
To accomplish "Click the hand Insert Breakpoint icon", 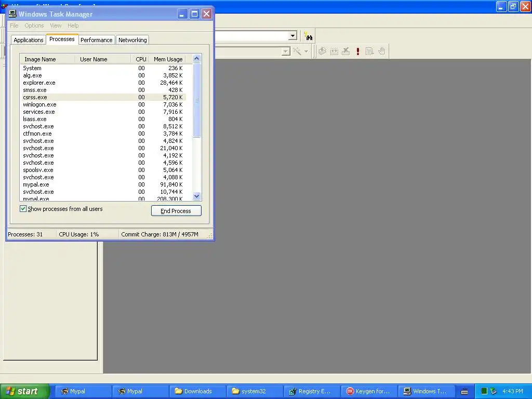I will coord(382,51).
